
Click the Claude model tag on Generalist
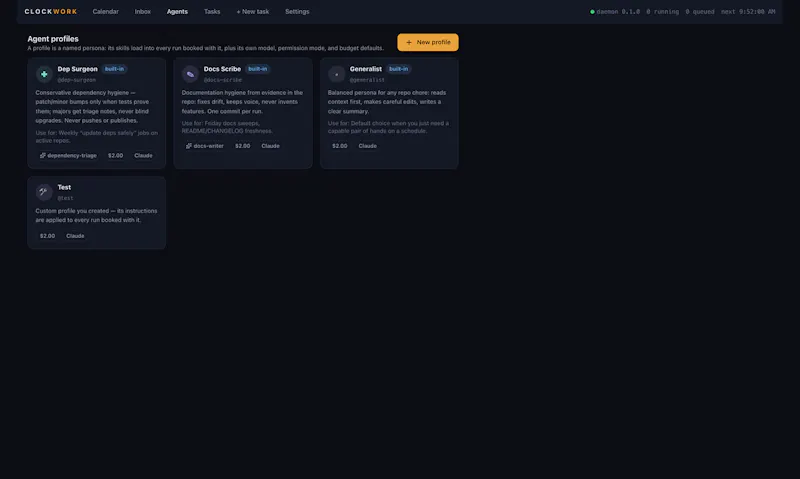[367, 146]
